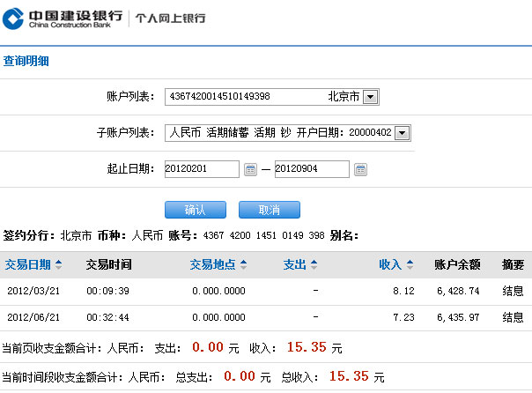Sort by 支出 arrow icon
The image size is (532, 393).
pyautogui.click(x=314, y=264)
